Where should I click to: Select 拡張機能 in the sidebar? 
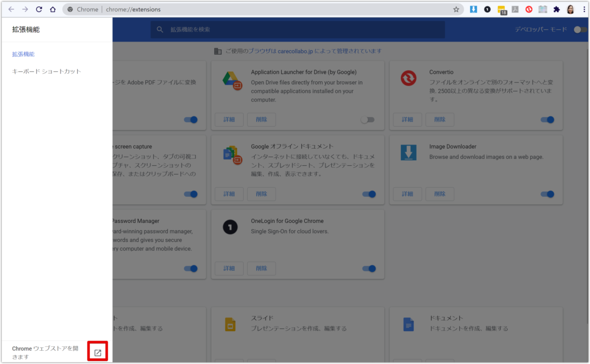(23, 54)
